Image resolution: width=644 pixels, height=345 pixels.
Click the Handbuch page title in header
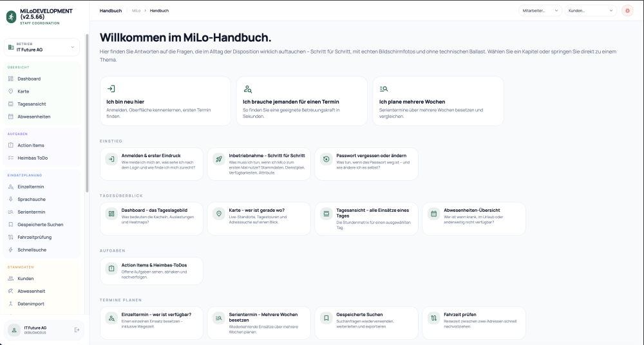click(111, 11)
